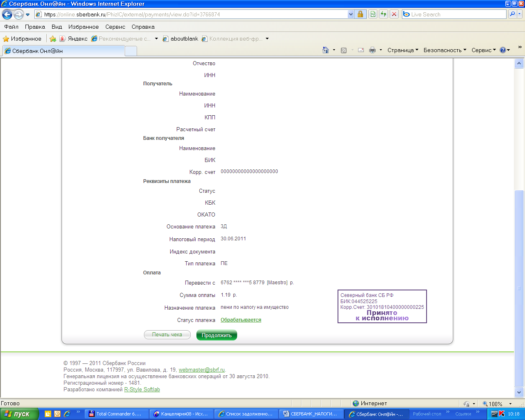This screenshot has height=420, width=525.
Task: Open the Правка menu
Action: click(35, 27)
